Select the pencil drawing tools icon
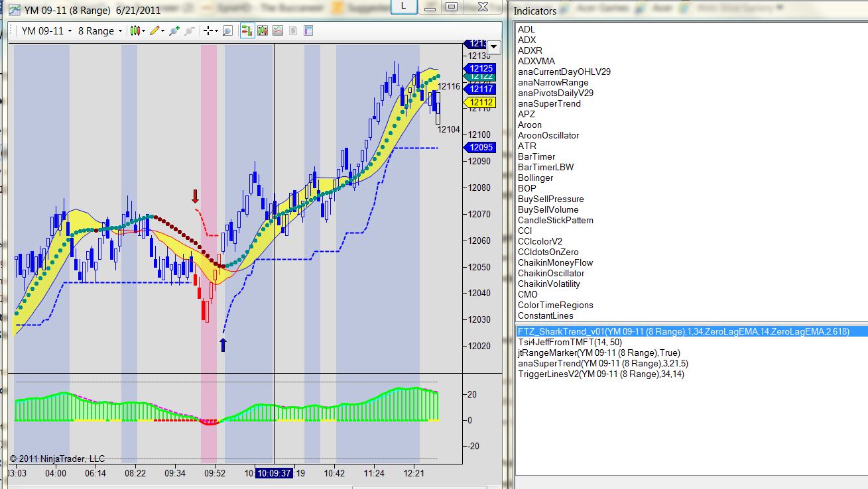The width and height of the screenshot is (868, 489). [x=155, y=30]
